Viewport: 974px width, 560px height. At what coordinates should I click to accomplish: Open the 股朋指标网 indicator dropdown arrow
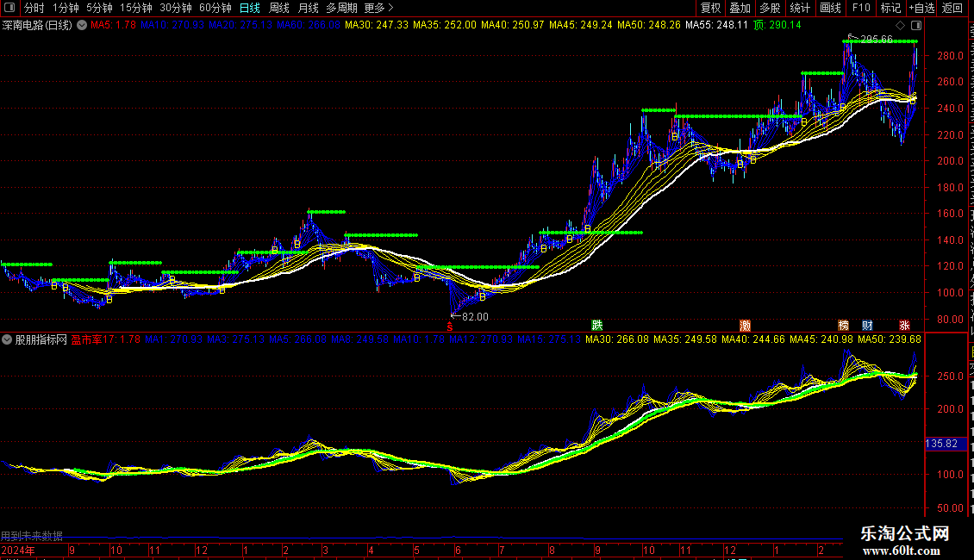point(7,339)
